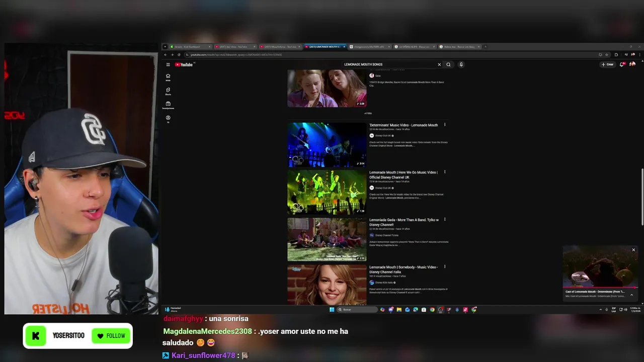Seek on the miniplayer red progress bar

click(x=600, y=288)
